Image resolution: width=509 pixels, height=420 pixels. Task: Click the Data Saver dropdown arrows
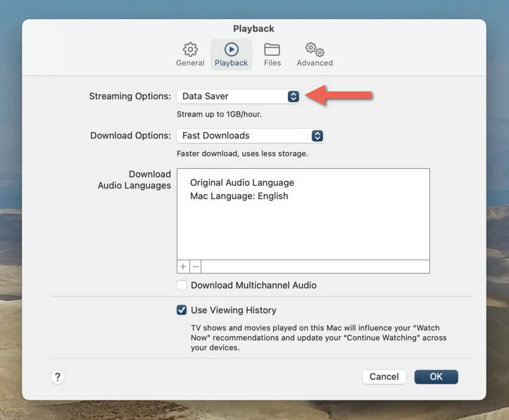(x=294, y=96)
